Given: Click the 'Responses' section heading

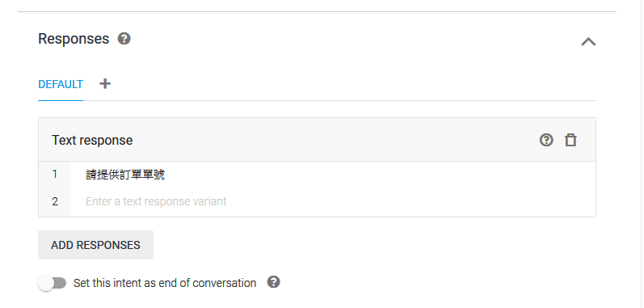Looking at the screenshot, I should click(x=74, y=39).
